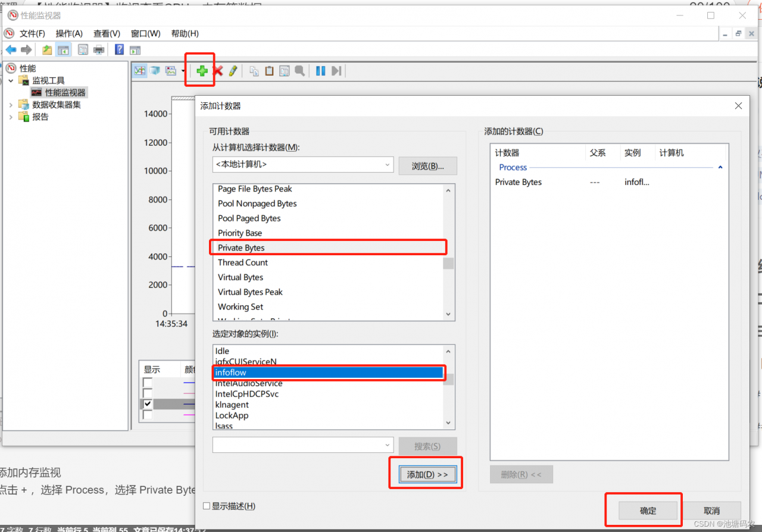Open the 窗口(W) menu
The width and height of the screenshot is (762, 532).
[145, 33]
